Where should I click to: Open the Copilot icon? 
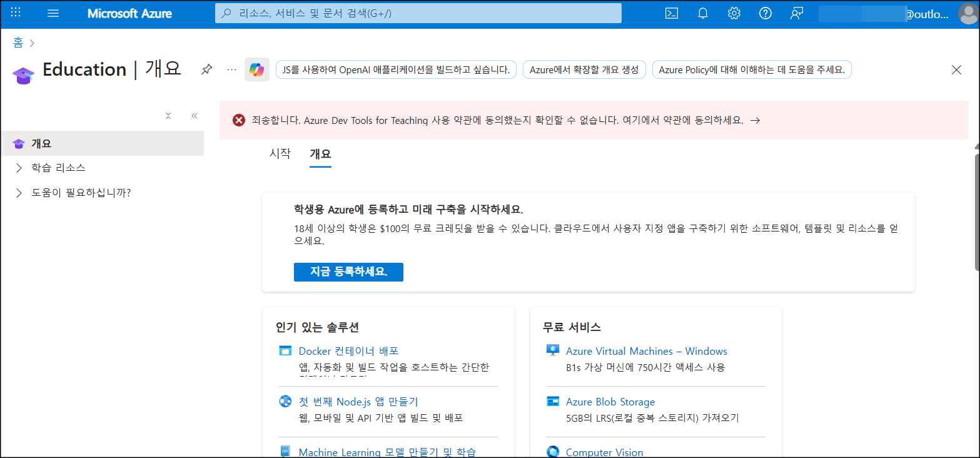pos(257,69)
